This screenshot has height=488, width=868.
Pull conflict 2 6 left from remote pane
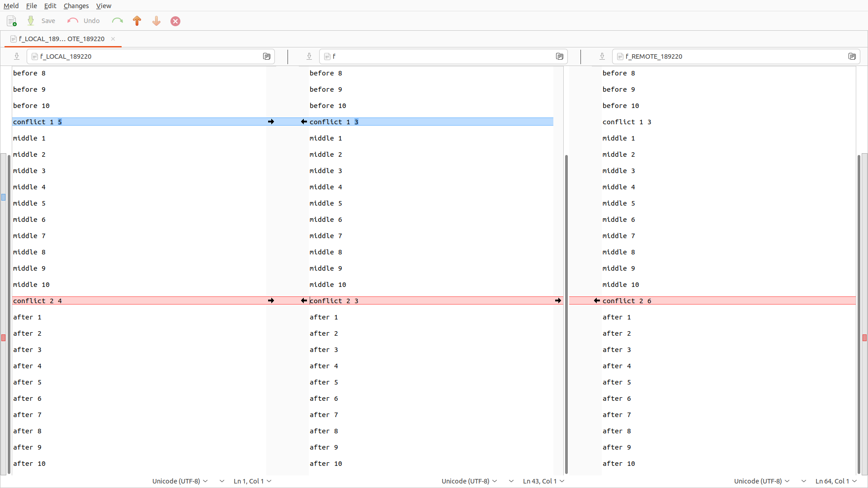tap(597, 300)
